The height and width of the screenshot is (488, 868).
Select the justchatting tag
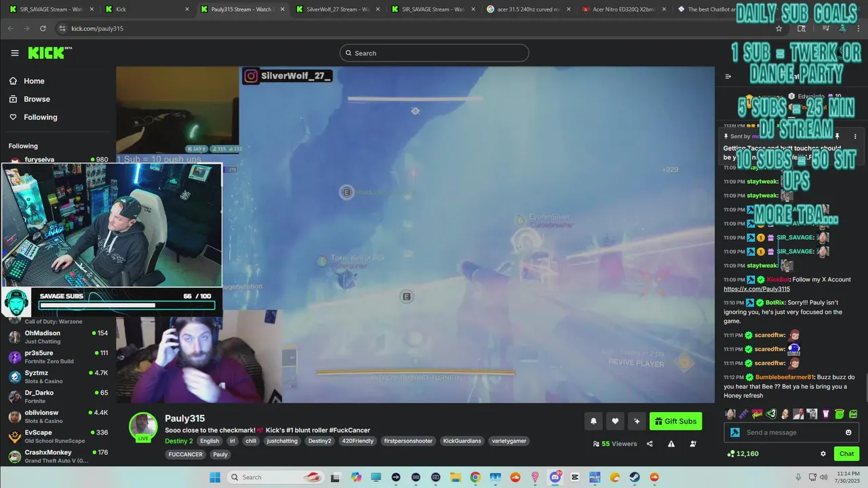282,441
